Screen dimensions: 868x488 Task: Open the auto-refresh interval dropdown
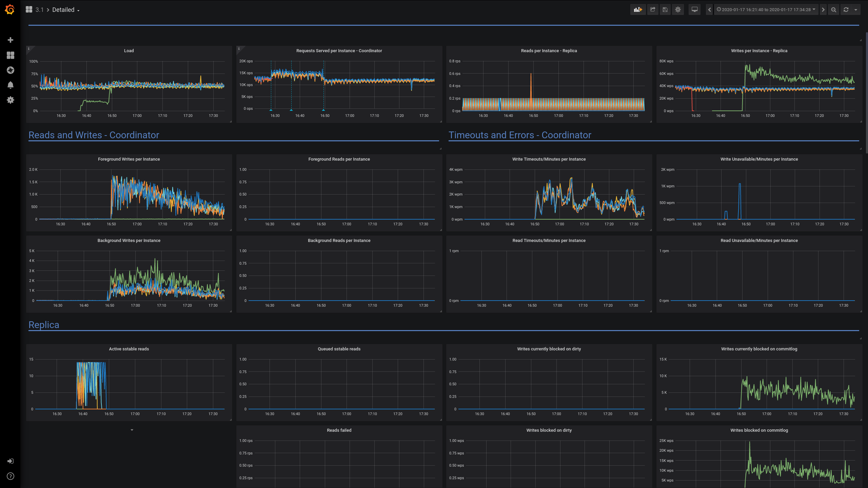856,9
